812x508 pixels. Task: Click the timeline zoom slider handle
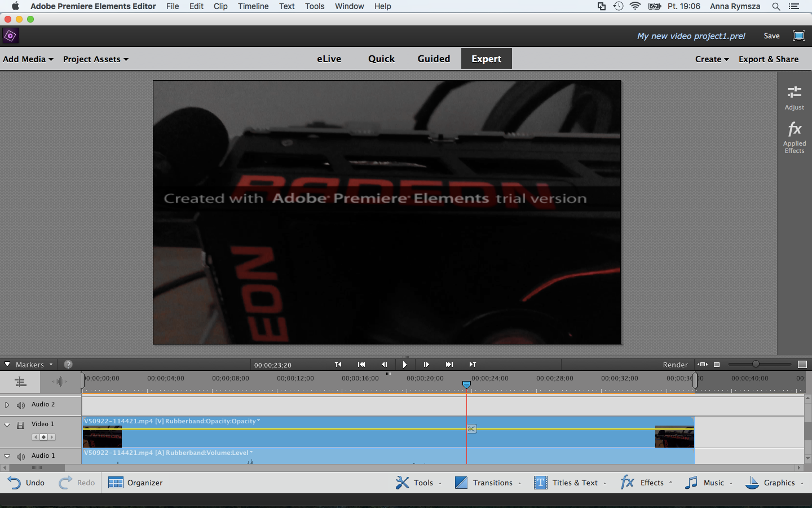(x=756, y=364)
